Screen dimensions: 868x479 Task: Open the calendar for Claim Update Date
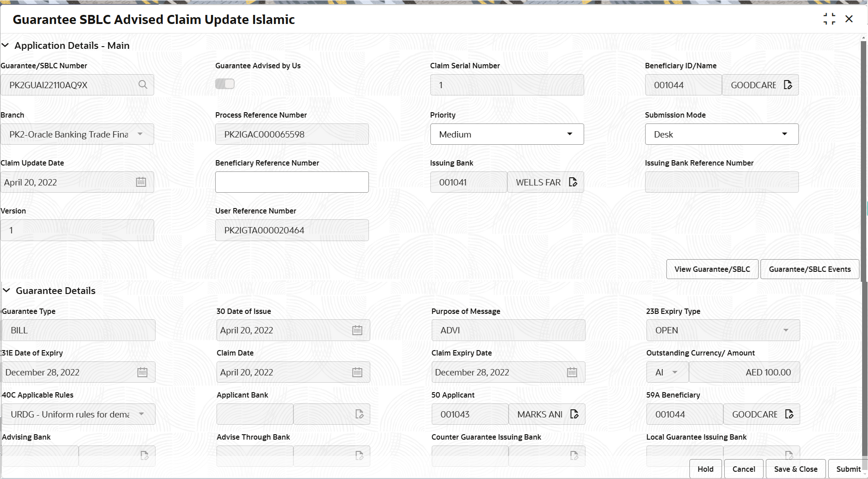coord(141,181)
